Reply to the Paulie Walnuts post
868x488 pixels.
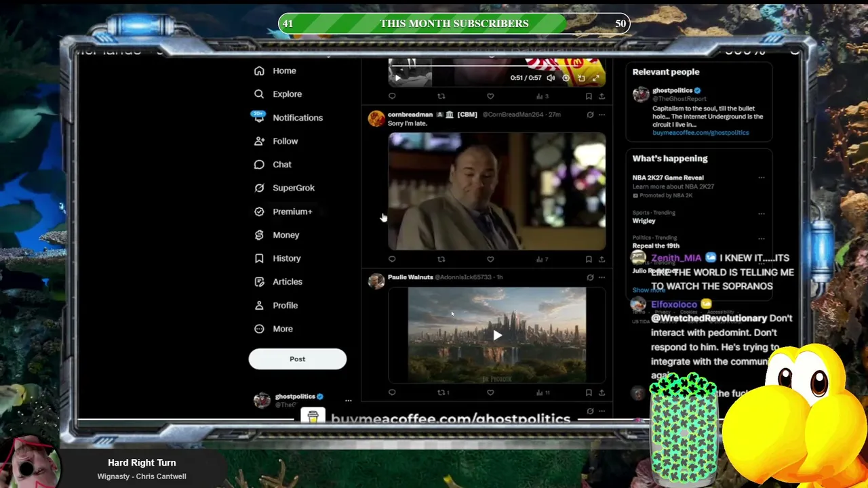click(x=392, y=392)
